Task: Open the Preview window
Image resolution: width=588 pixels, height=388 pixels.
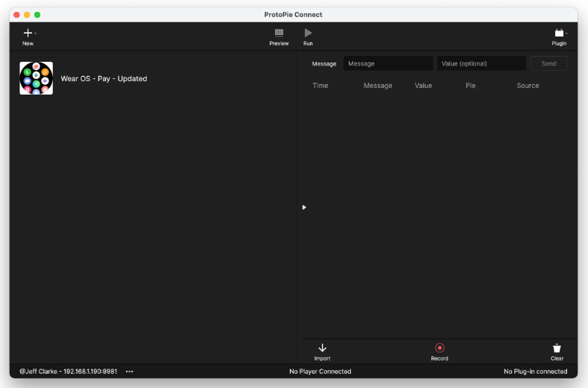Action: coord(279,37)
